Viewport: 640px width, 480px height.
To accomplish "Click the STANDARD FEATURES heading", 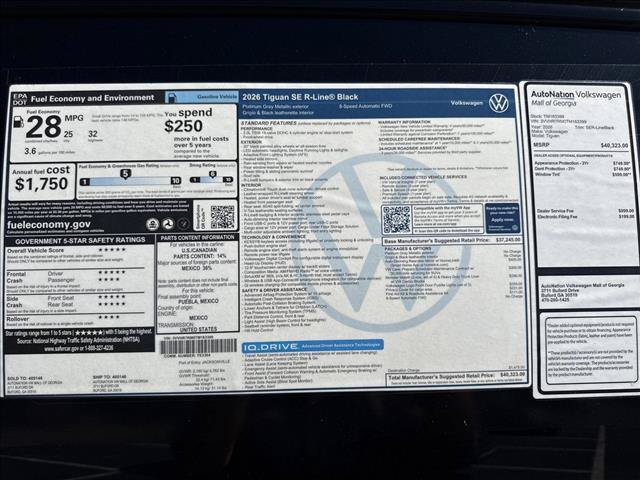I will coord(269,123).
